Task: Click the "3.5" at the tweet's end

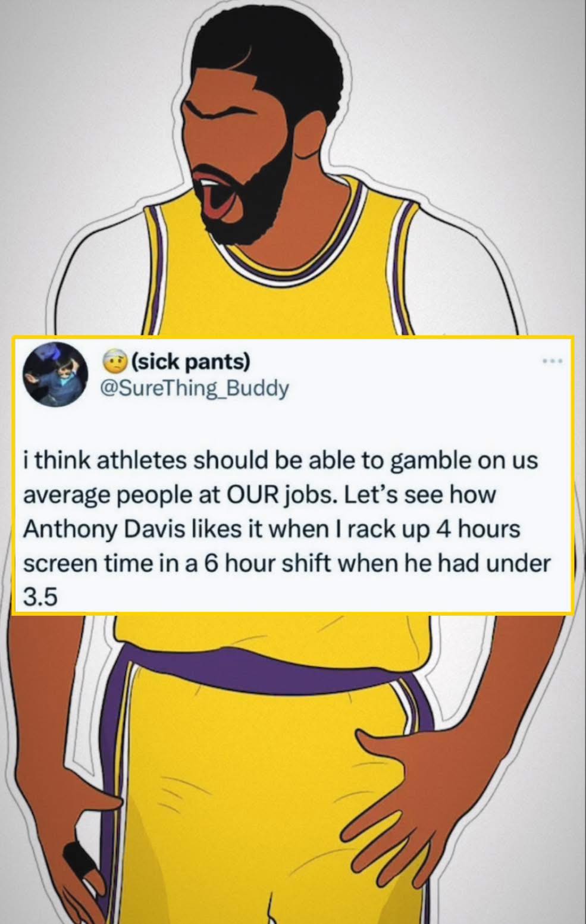Action: coord(40,597)
